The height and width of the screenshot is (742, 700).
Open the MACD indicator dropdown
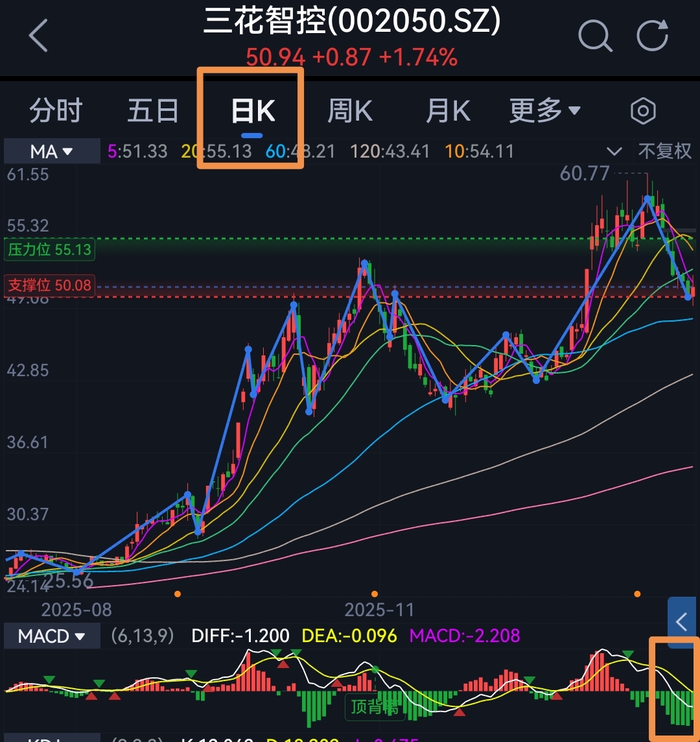point(52,636)
